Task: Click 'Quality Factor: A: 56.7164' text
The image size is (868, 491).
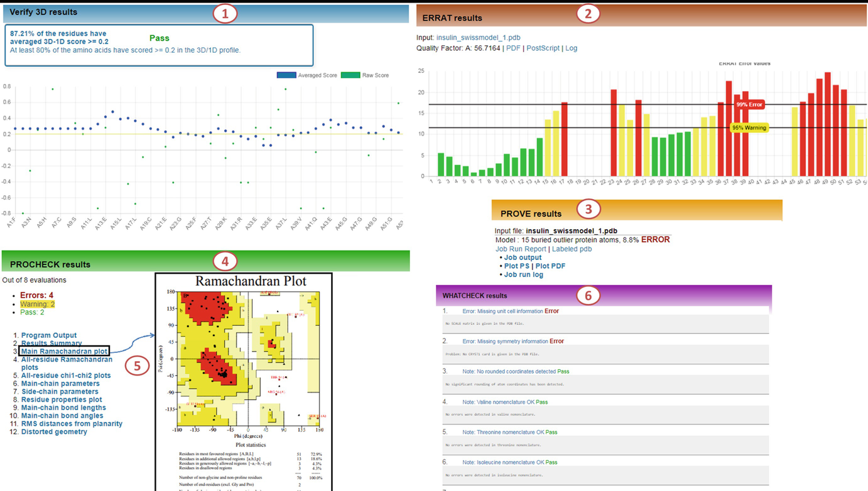Action: (x=458, y=48)
